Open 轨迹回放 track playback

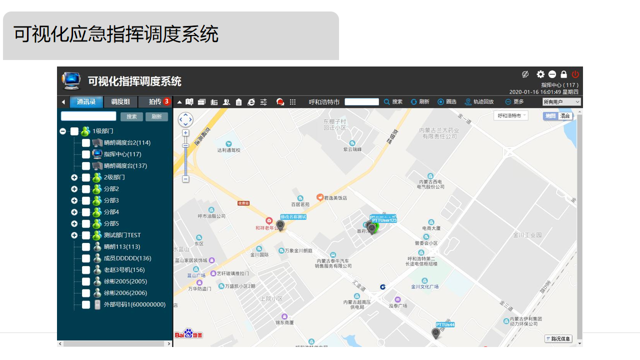(x=480, y=102)
